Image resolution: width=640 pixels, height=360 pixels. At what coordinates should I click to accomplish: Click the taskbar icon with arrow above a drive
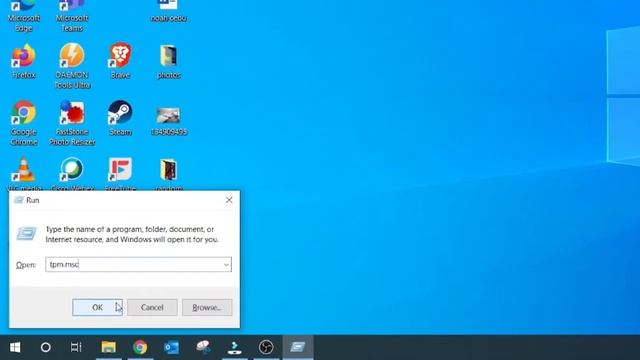coord(235,347)
